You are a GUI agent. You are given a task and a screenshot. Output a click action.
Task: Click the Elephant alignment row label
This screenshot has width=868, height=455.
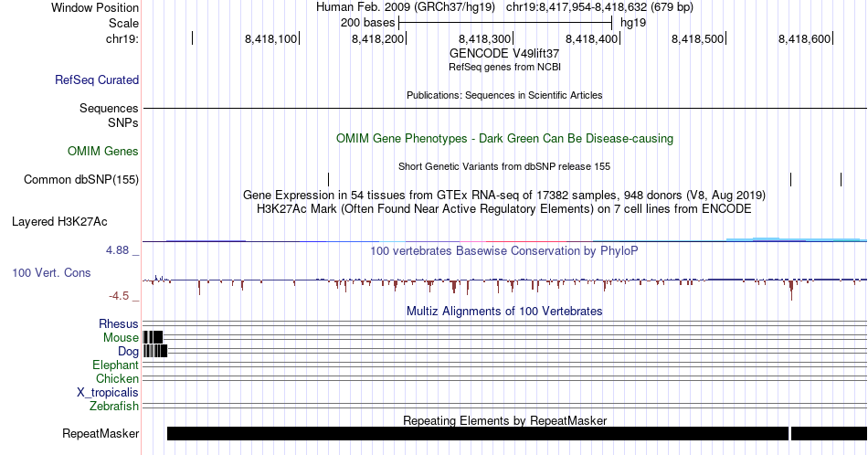pyautogui.click(x=115, y=365)
